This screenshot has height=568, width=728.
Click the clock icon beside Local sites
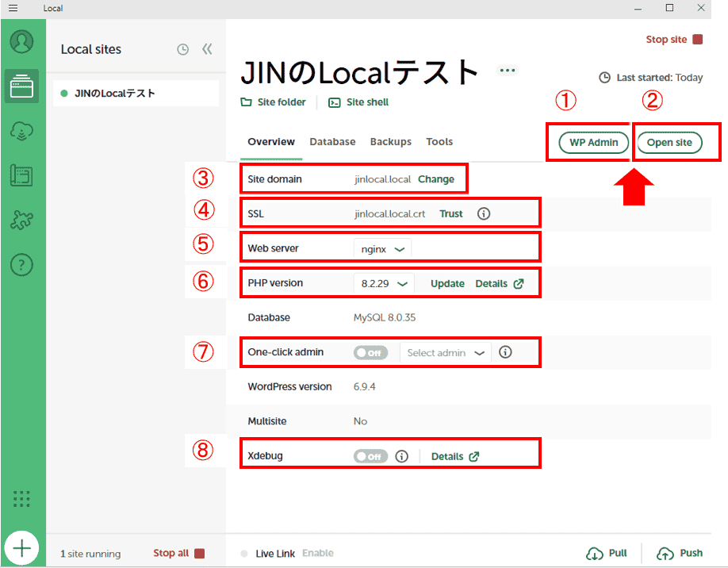coord(183,49)
